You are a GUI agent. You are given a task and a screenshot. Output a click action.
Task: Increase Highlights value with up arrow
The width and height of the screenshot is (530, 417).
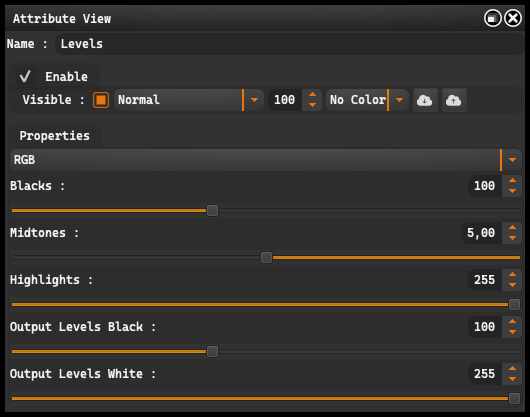[x=512, y=275]
